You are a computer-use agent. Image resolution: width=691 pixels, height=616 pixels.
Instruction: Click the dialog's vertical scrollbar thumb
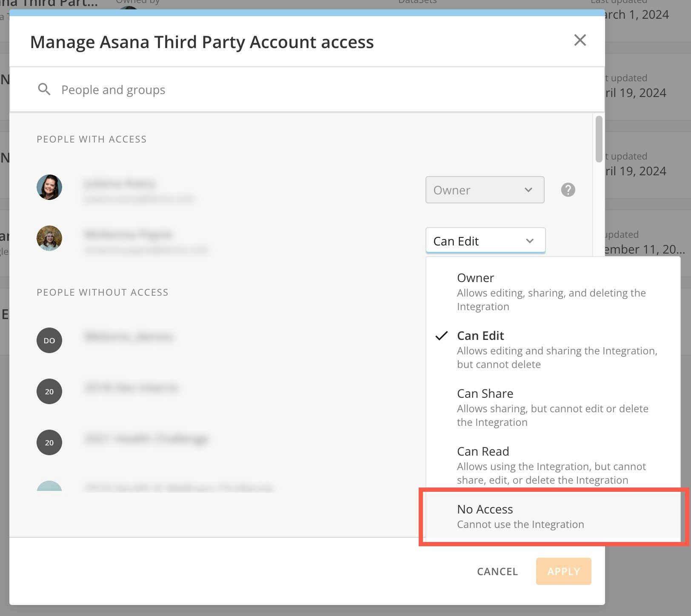pos(599,139)
